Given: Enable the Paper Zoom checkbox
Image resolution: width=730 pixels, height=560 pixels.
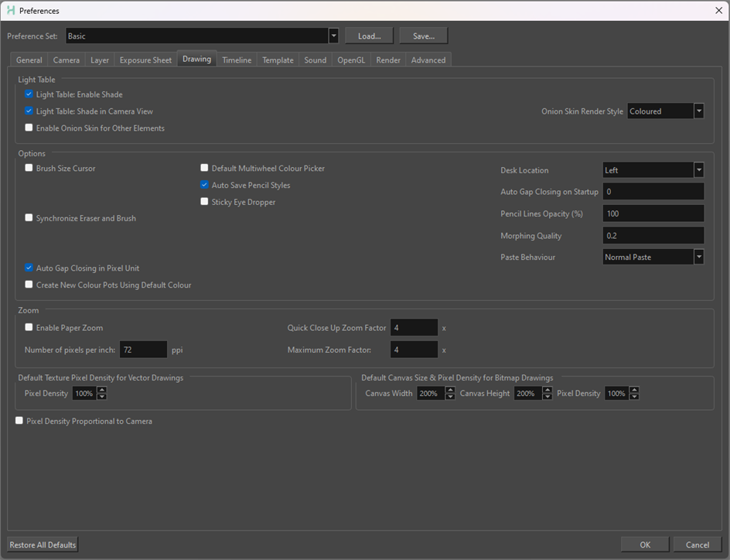Looking at the screenshot, I should click(29, 327).
